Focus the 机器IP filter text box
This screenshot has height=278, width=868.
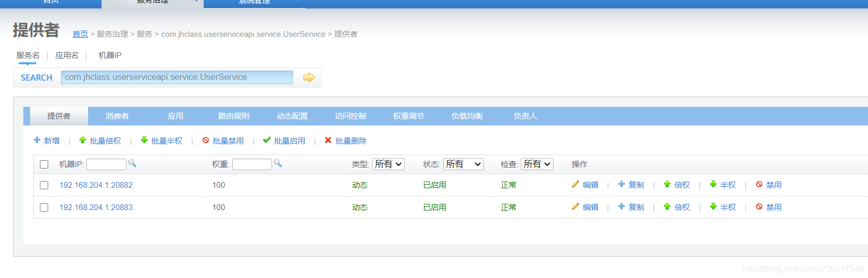click(106, 164)
